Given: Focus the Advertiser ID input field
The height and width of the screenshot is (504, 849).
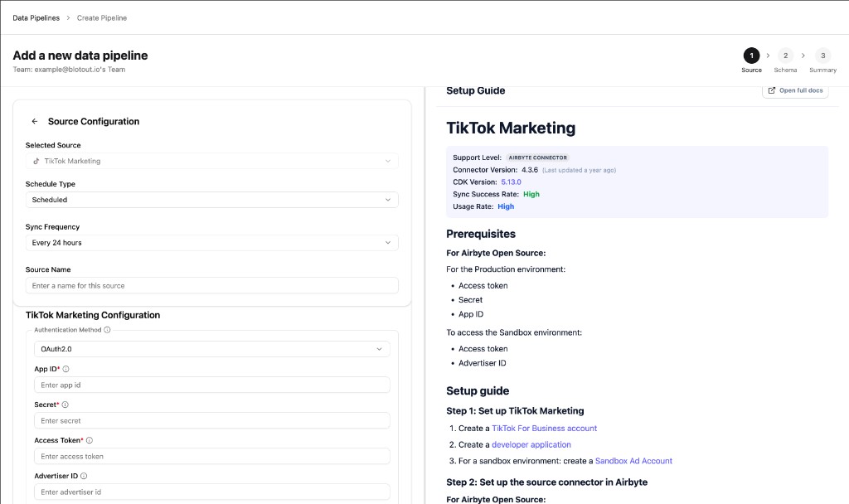Looking at the screenshot, I should pos(211,492).
